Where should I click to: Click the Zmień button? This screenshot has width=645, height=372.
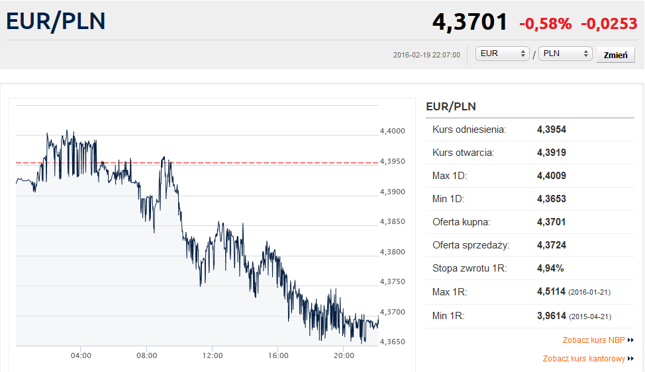point(615,55)
